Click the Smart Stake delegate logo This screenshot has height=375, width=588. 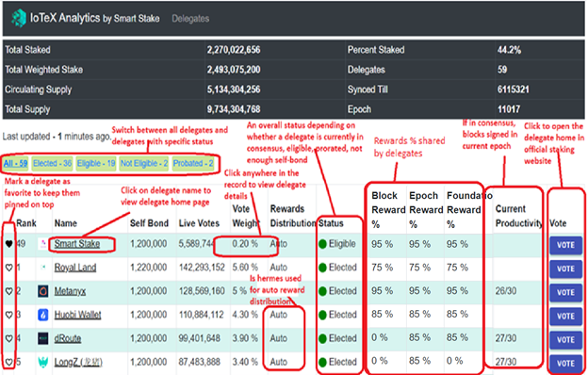coord(43,244)
